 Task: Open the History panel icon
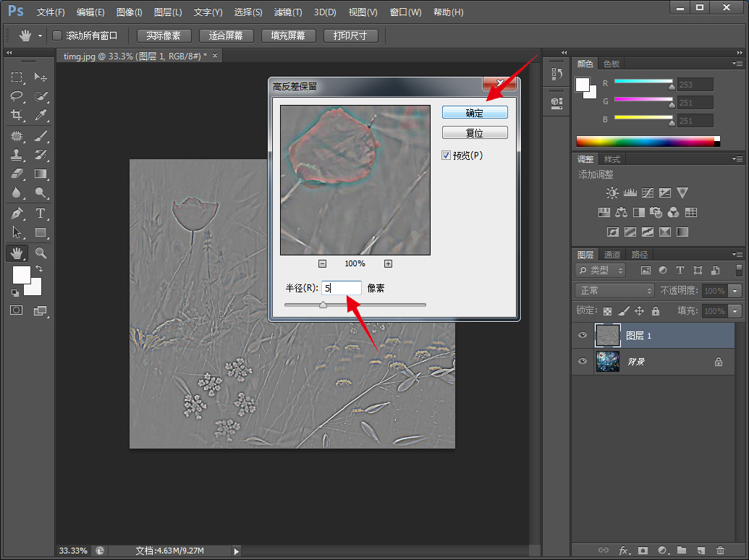tap(557, 74)
